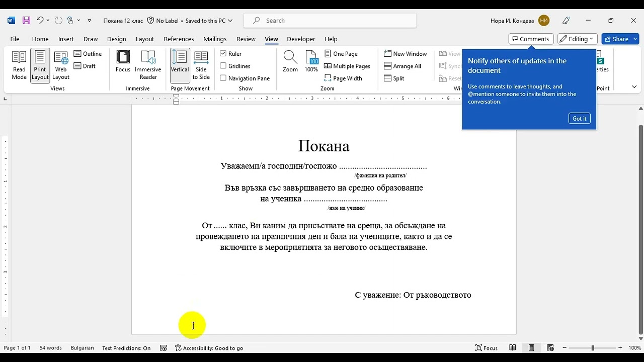The height and width of the screenshot is (362, 644).
Task: Open the Comments pane
Action: pyautogui.click(x=531, y=39)
